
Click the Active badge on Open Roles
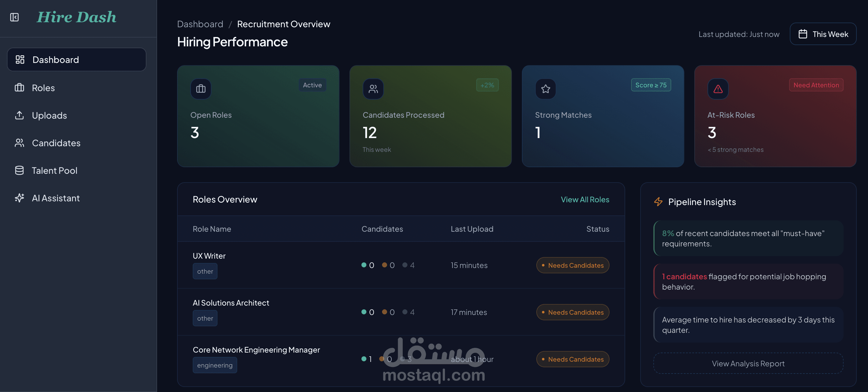coord(312,85)
